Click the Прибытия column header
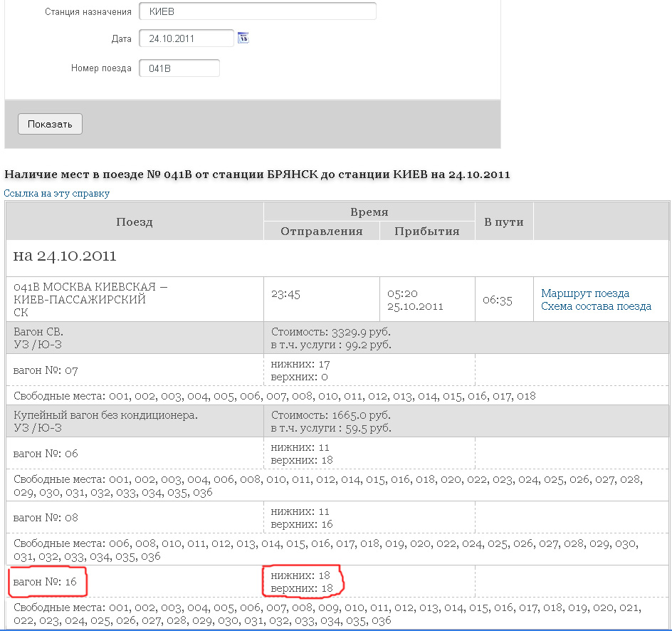 click(426, 231)
